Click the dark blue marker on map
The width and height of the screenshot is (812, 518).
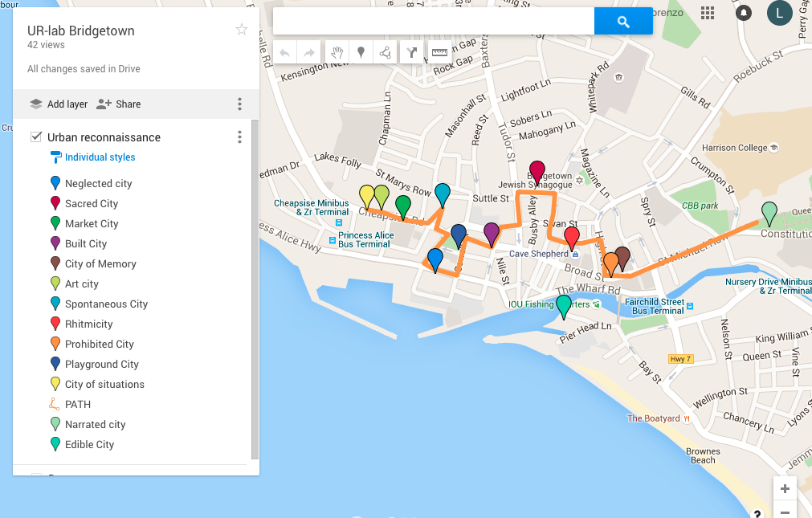[459, 235]
